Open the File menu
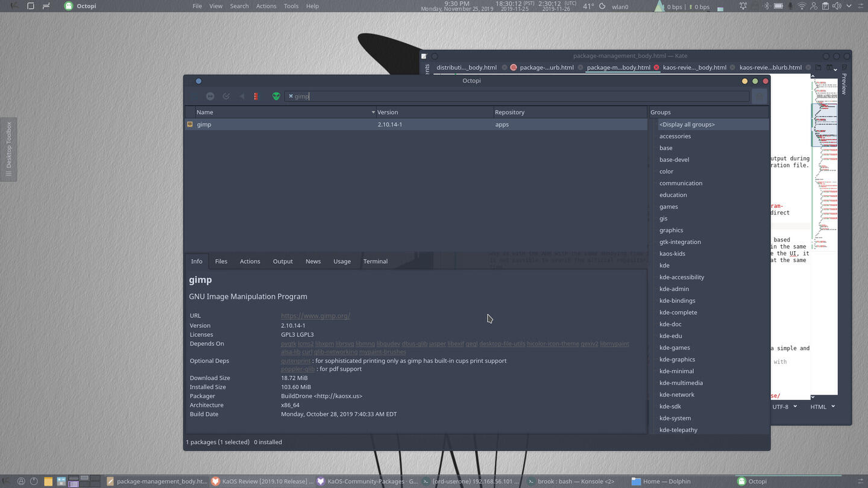This screenshot has width=868, height=488. (197, 6)
